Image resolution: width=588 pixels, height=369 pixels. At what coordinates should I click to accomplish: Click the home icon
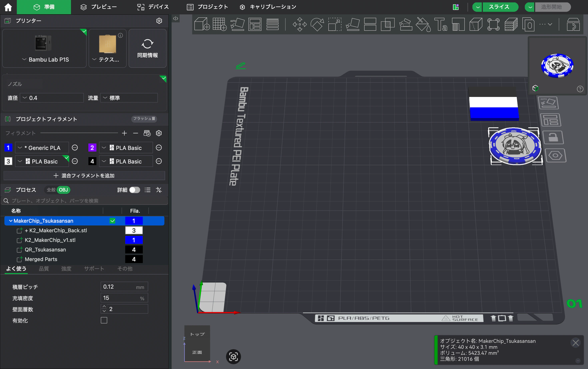[x=8, y=7]
